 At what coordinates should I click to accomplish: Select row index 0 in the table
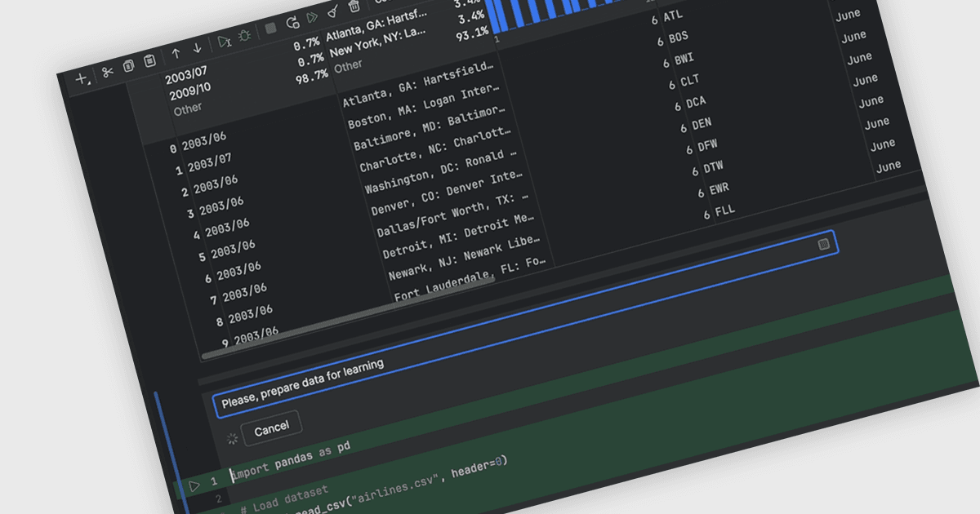[172, 148]
